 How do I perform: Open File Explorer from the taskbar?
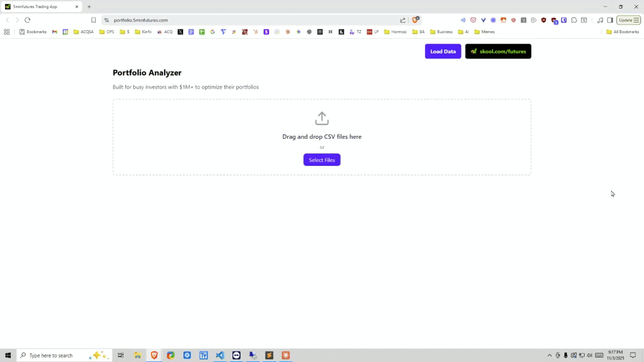click(x=138, y=355)
